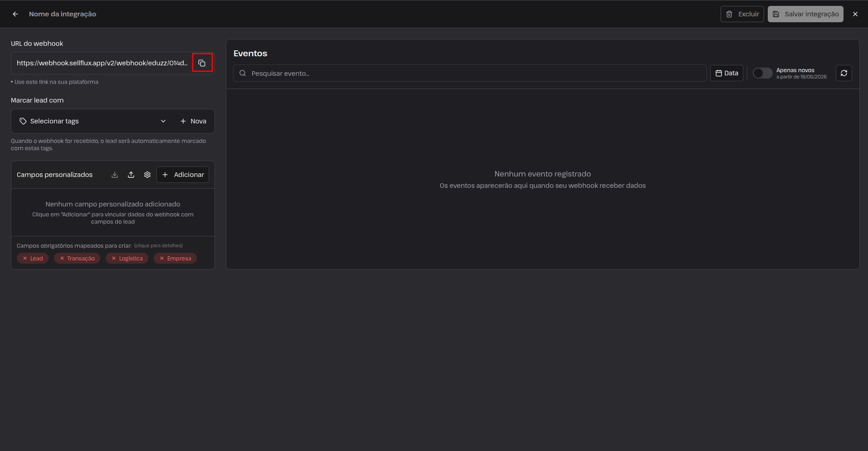Click the Empresa required field tag
Screen dimensions: 868x451
[175, 258]
